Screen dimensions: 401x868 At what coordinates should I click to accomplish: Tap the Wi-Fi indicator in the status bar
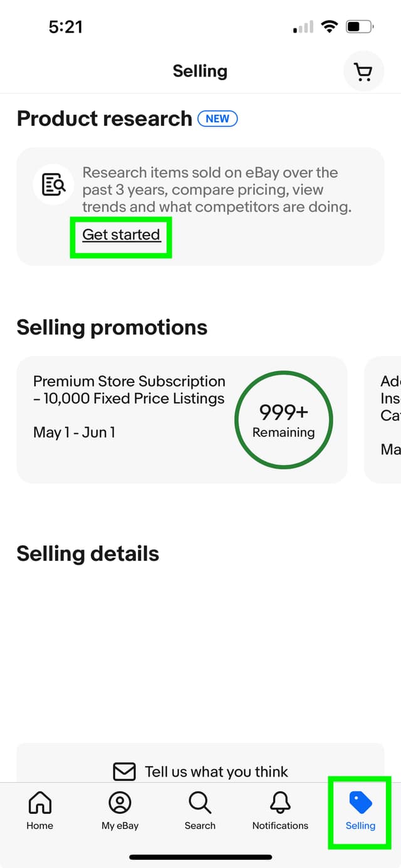coord(329,26)
